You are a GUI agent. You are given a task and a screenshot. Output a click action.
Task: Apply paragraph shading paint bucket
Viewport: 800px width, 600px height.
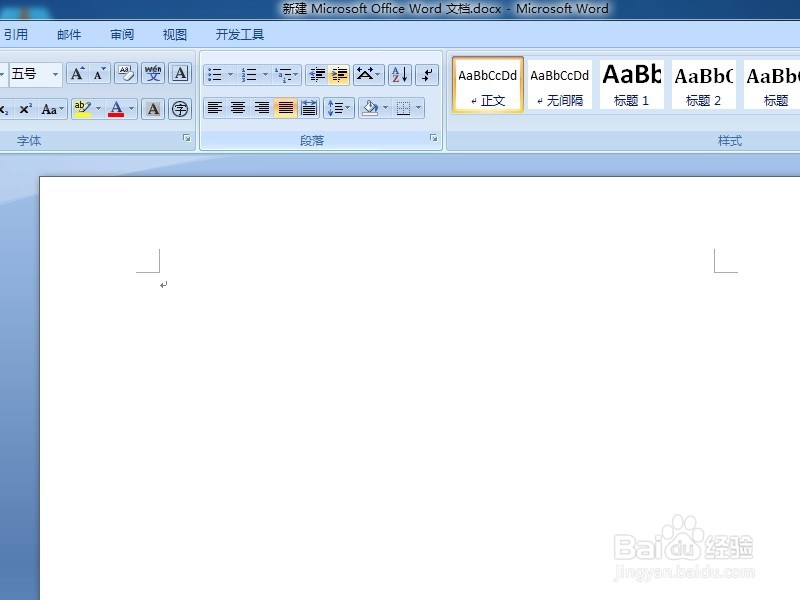click(x=370, y=108)
